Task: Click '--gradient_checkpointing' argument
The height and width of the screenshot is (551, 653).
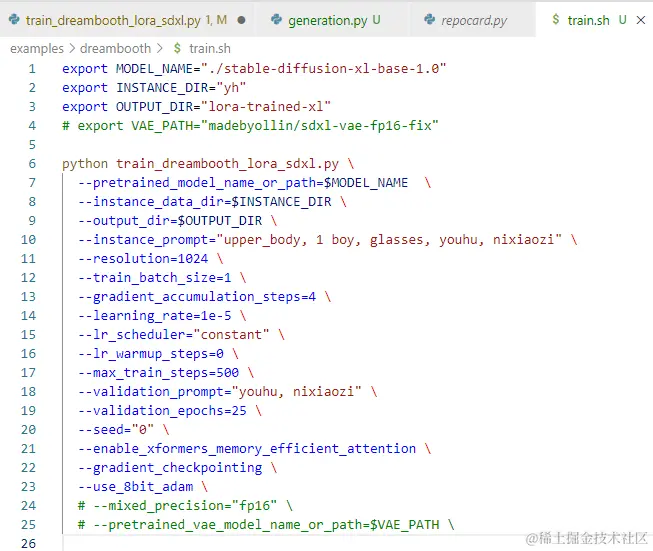Action: pyautogui.click(x=170, y=468)
